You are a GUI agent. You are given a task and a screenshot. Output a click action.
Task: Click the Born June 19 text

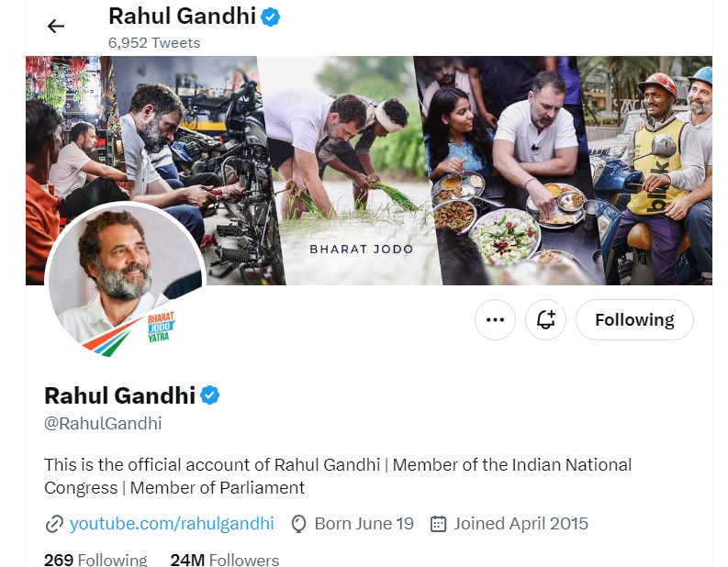(364, 524)
